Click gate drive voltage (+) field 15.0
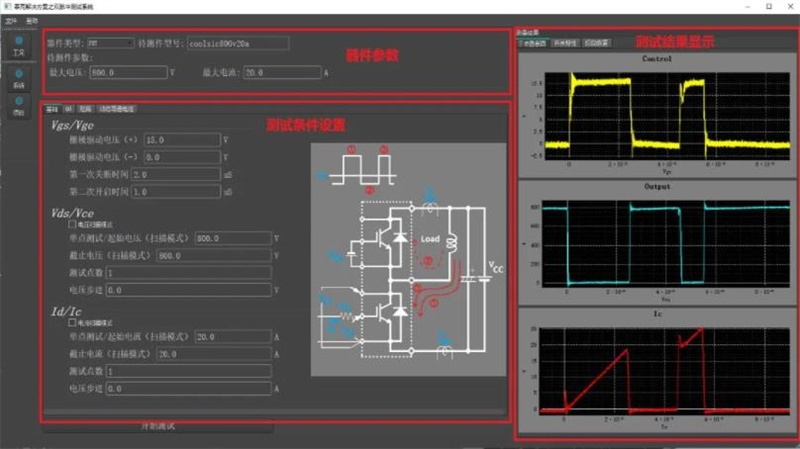This screenshot has height=449, width=800. [x=181, y=140]
